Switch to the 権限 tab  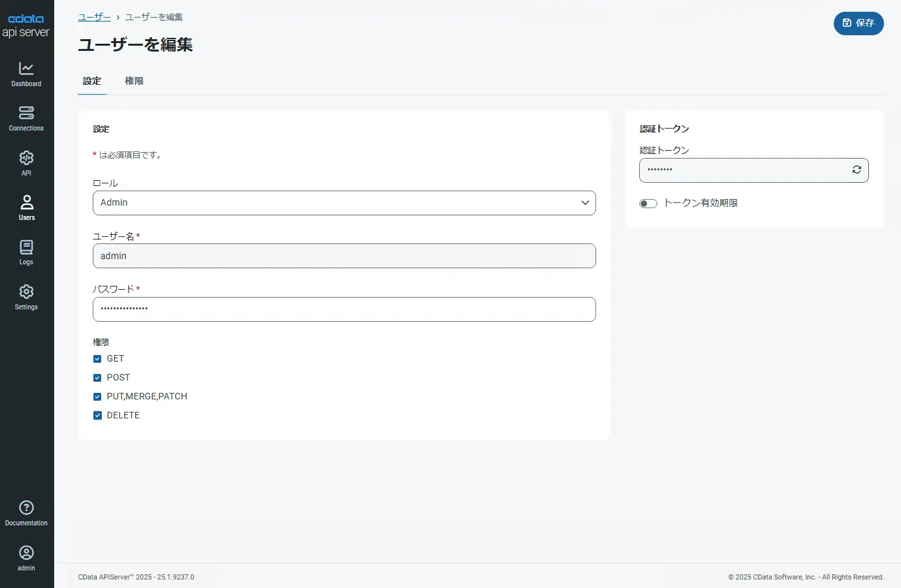coord(134,81)
